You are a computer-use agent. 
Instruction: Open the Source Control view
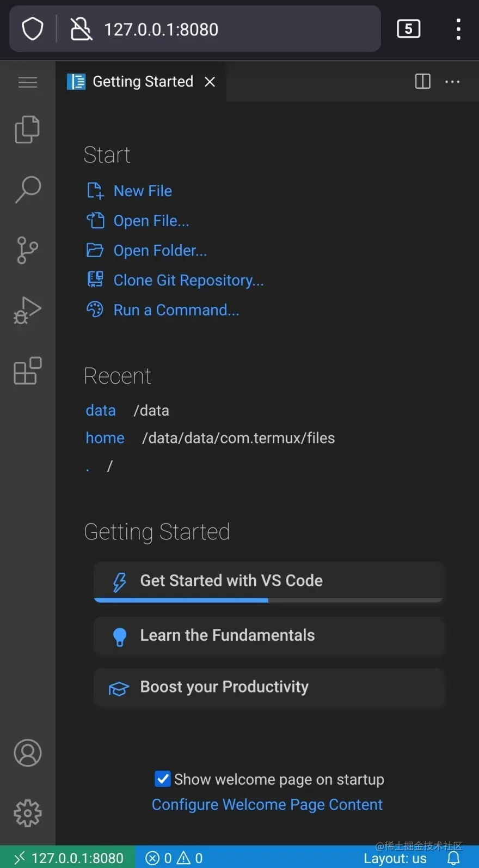pos(28,250)
